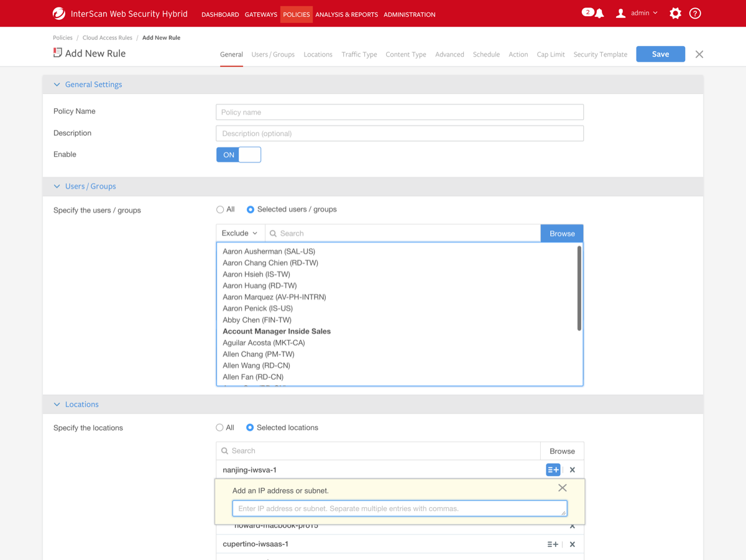The image size is (746, 560).
Task: Click the users search magnifier icon
Action: [x=273, y=234]
